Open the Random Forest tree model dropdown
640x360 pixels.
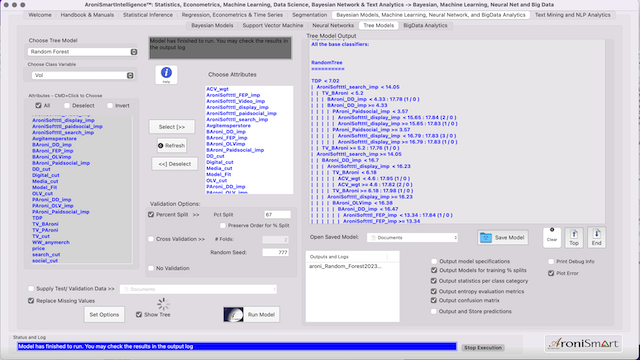point(82,52)
